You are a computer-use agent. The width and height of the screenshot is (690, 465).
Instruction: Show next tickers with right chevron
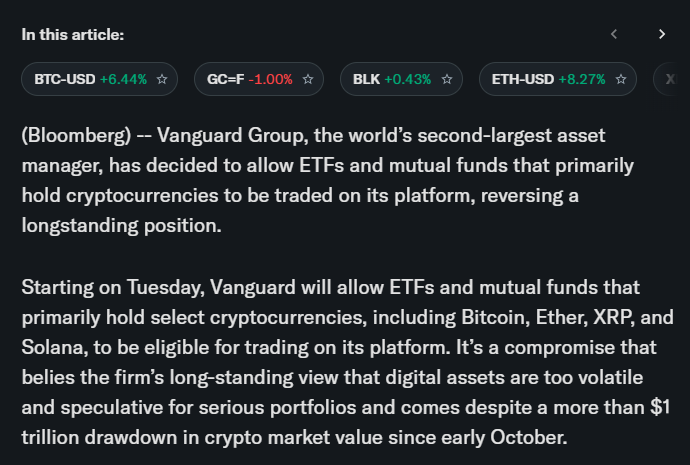point(661,34)
